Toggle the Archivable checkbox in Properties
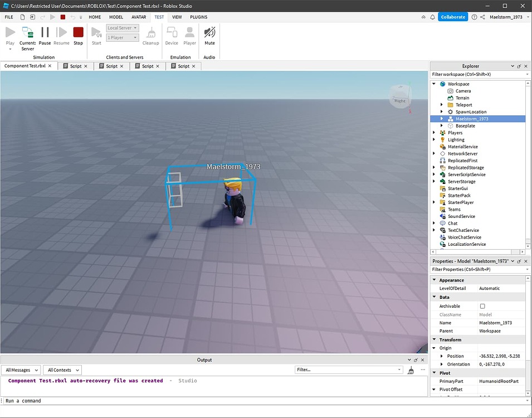The height and width of the screenshot is (418, 532). point(484,306)
